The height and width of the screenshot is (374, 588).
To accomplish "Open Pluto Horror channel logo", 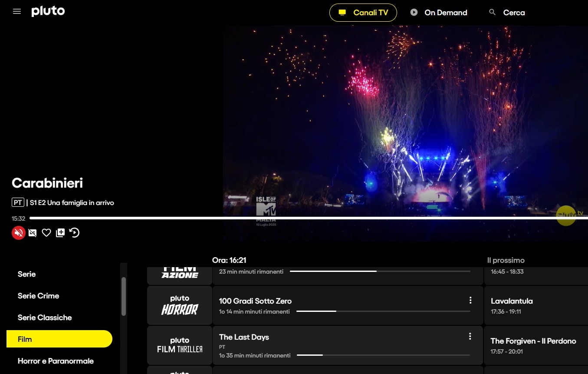I will [180, 305].
